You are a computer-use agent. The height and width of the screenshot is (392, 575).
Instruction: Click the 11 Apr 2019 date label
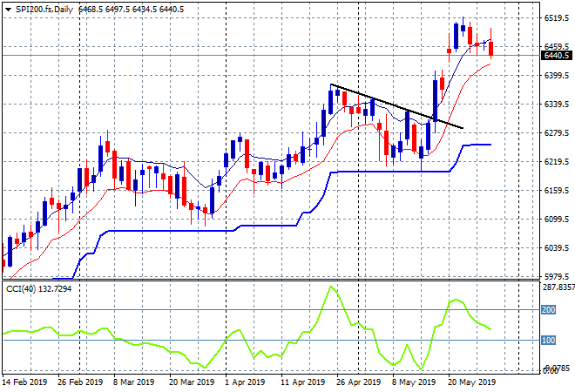(x=303, y=382)
